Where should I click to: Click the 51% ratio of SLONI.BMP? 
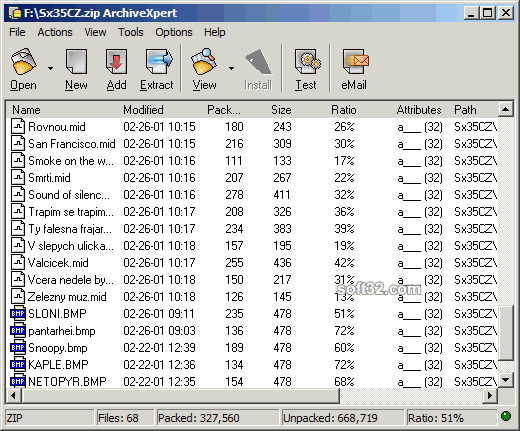[x=344, y=314]
